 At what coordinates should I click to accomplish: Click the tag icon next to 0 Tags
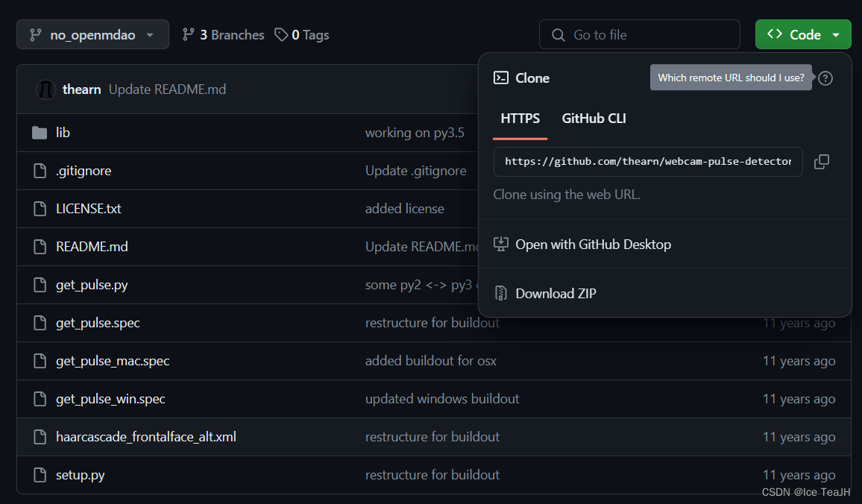click(281, 34)
